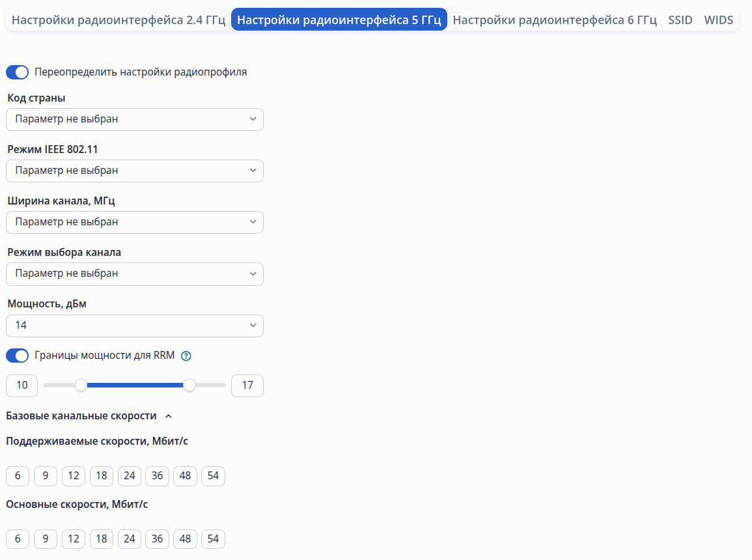
Task: Click the maximum RRM power field showing 17
Action: (x=247, y=385)
